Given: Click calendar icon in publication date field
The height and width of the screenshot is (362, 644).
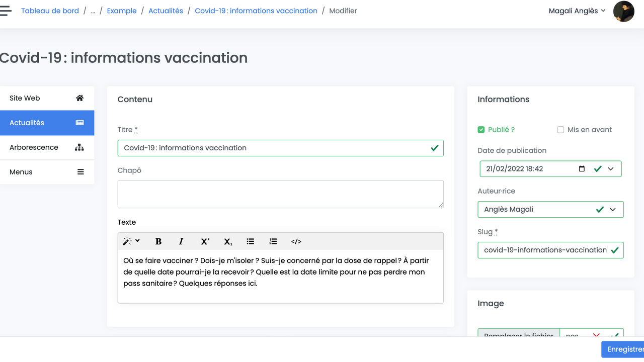Looking at the screenshot, I should point(582,169).
